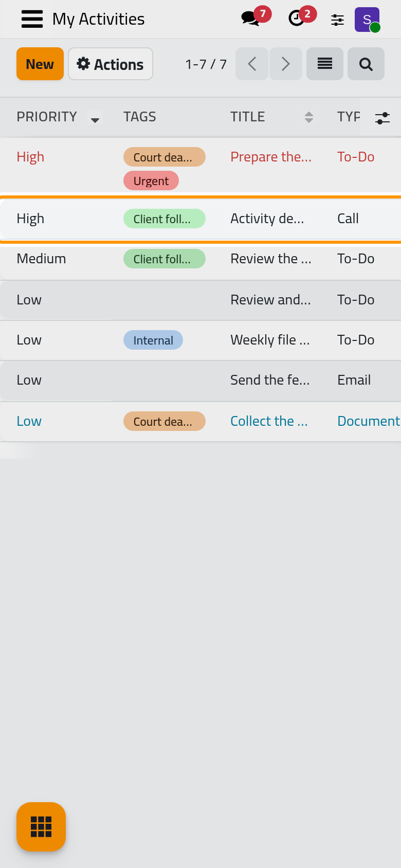The width and height of the screenshot is (401, 868).
Task: Click the New button
Action: [x=40, y=64]
